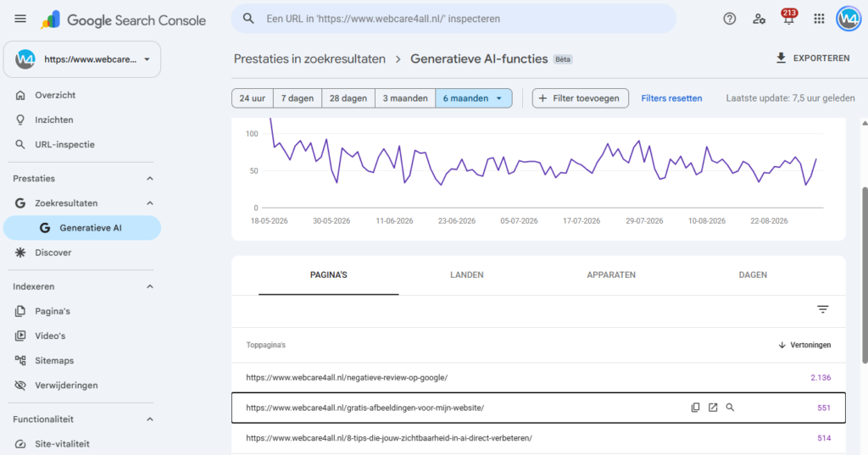Image resolution: width=868 pixels, height=455 pixels.
Task: Click the purple impressions line chart
Action: (543, 160)
